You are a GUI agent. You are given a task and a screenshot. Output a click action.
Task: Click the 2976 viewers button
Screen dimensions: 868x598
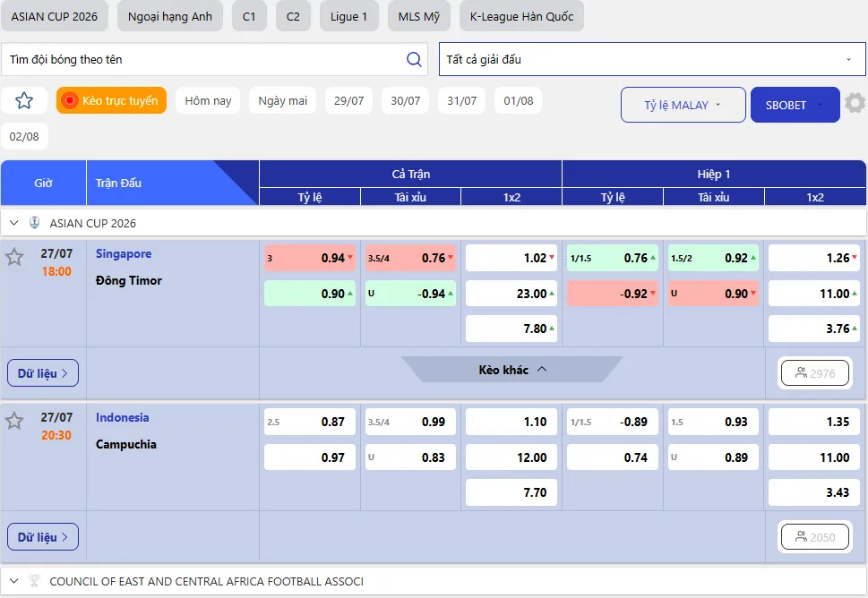pos(815,372)
